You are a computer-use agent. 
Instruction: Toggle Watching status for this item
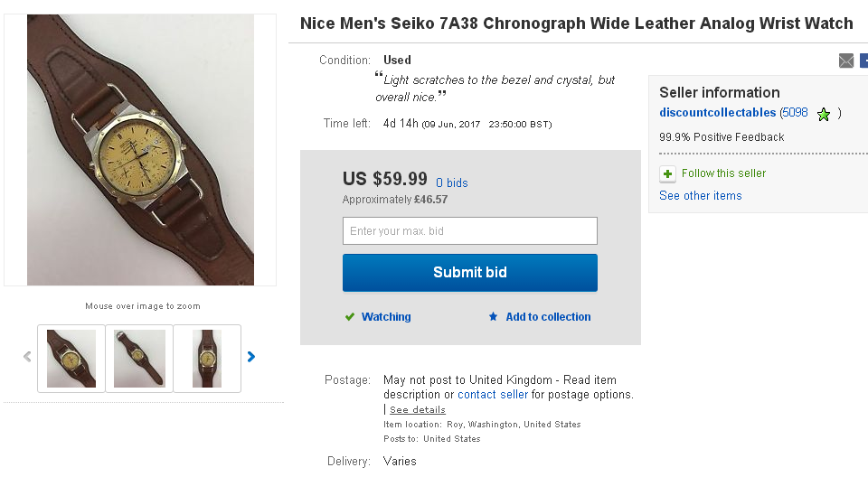[x=386, y=317]
